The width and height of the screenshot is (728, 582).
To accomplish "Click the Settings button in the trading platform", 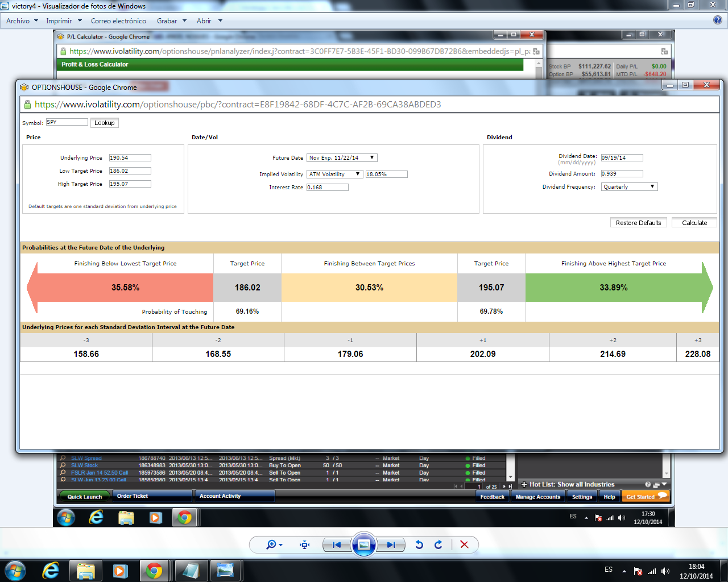I will pyautogui.click(x=582, y=497).
